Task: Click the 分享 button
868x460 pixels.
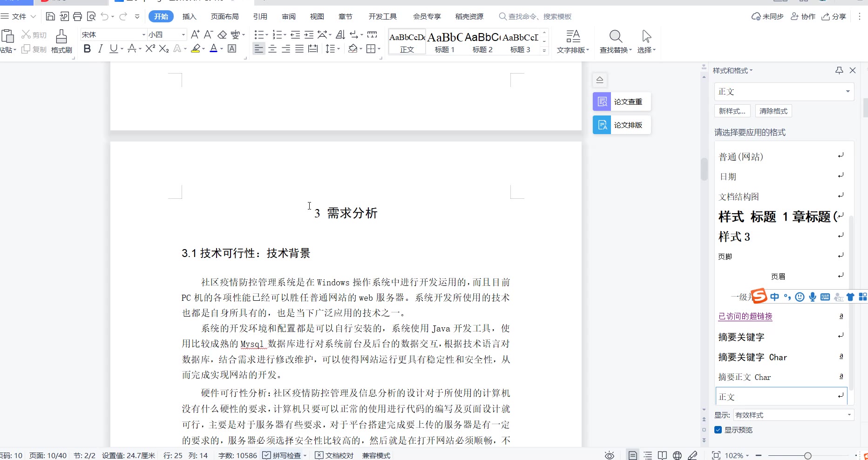Action: pyautogui.click(x=834, y=16)
